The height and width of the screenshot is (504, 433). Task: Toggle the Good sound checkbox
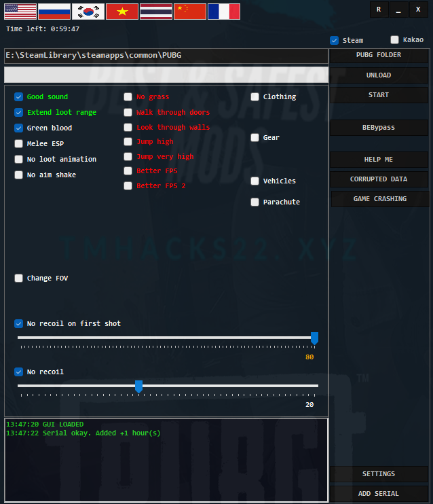tap(18, 96)
